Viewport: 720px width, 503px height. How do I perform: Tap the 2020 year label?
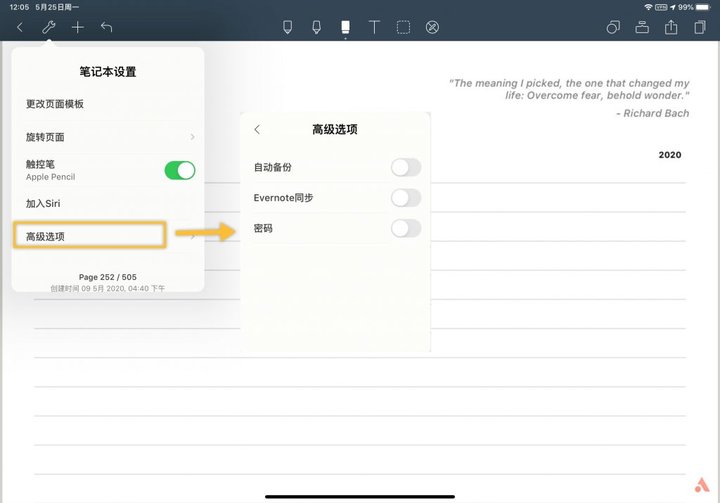670,155
